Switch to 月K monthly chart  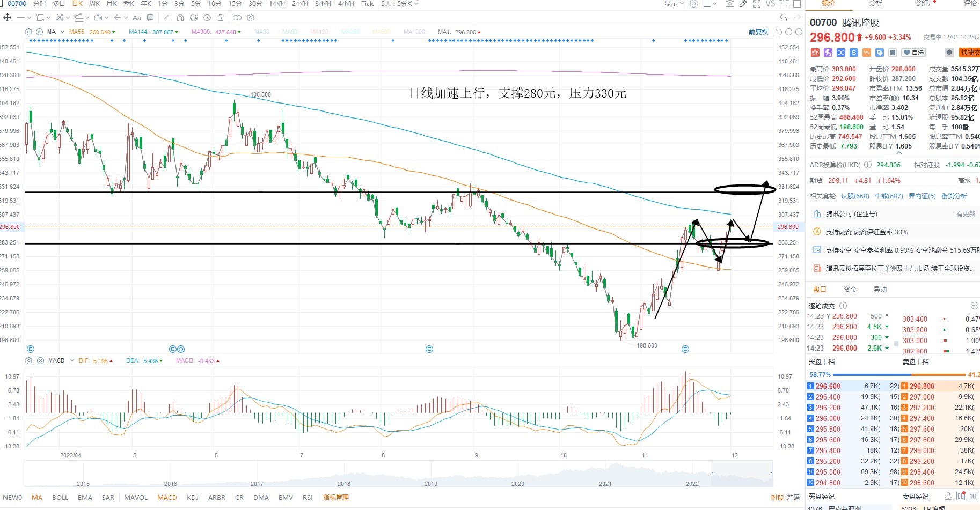click(112, 4)
